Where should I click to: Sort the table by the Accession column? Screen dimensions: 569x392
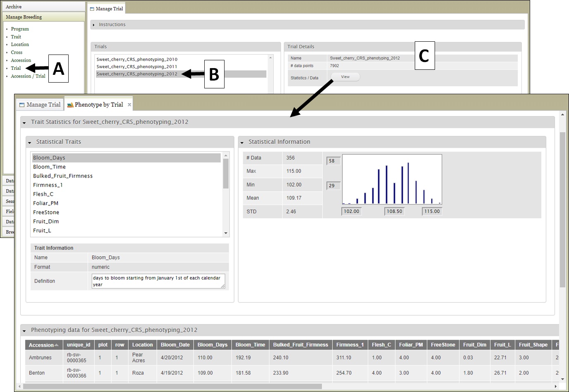click(x=44, y=345)
